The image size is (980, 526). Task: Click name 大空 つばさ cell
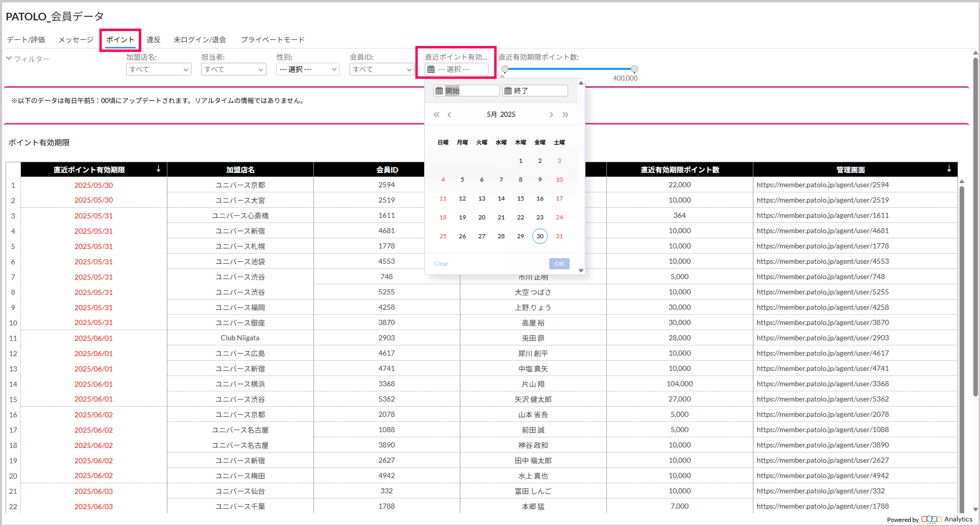coord(533,292)
